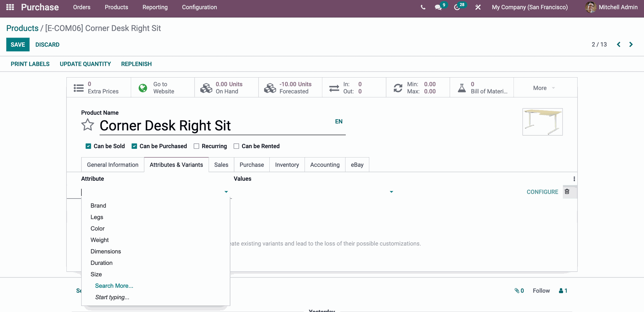Click Forecasted cubes icon
644x312 pixels.
coord(270,88)
